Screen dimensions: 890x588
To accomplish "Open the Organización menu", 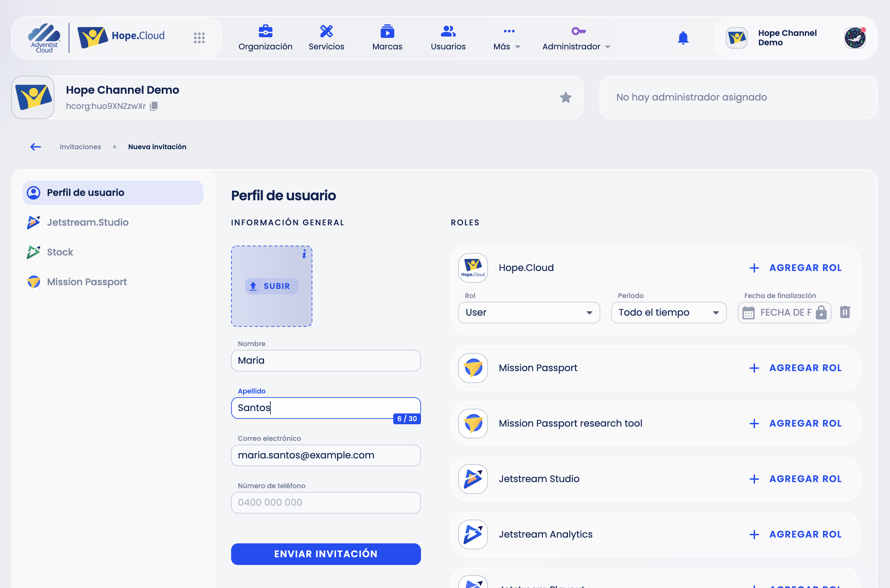I will pyautogui.click(x=265, y=38).
